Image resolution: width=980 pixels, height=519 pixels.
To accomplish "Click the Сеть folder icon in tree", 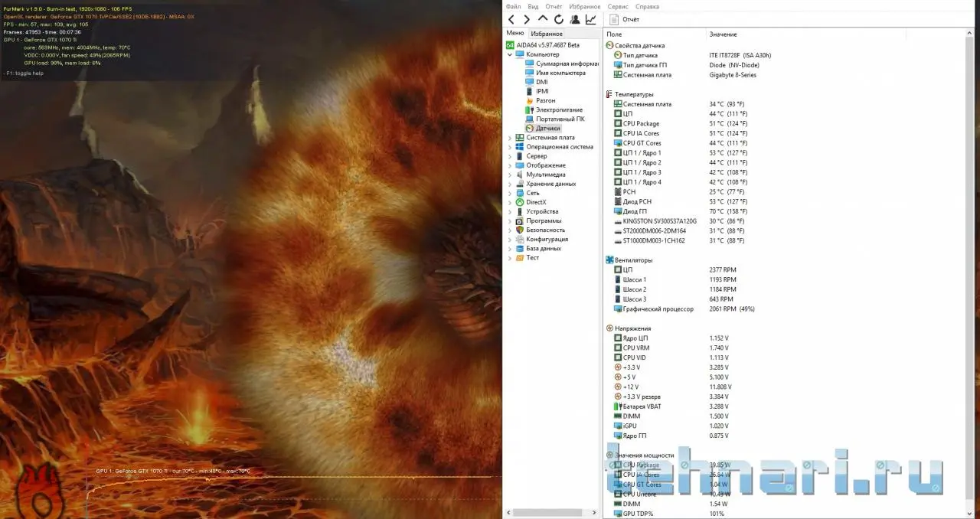I will 520,193.
